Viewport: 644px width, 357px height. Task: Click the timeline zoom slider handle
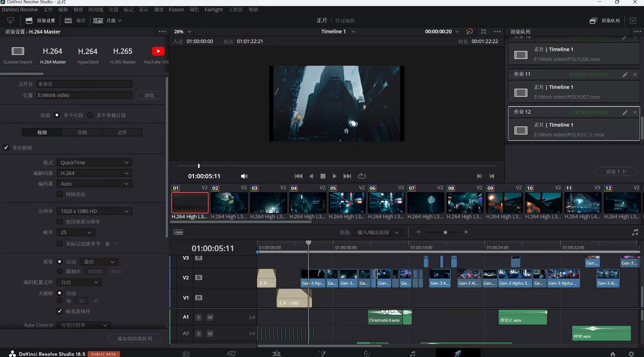pyautogui.click(x=445, y=232)
